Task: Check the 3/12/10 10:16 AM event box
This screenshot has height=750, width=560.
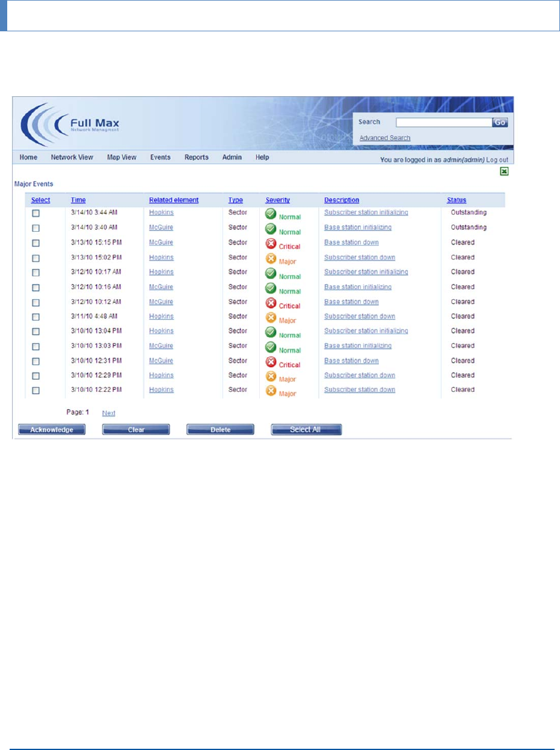Action: 35,287
